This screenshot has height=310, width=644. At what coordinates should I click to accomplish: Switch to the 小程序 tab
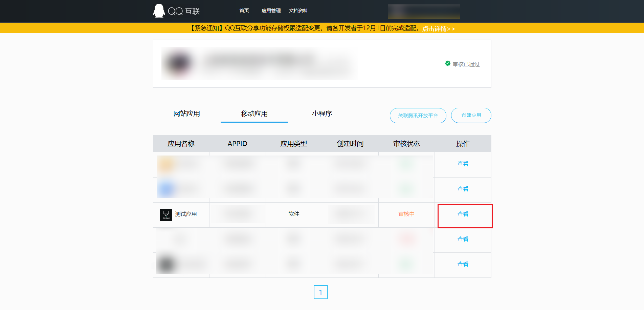coord(322,114)
